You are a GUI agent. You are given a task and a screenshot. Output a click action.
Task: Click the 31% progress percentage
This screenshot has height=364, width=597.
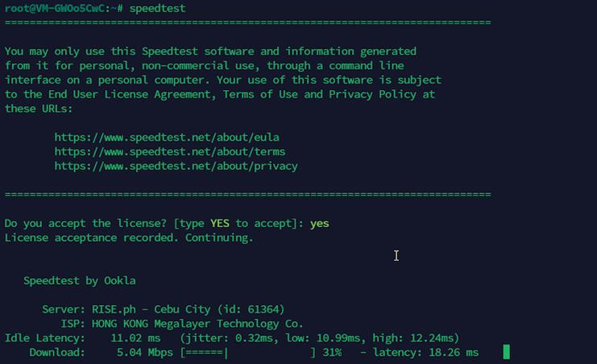pos(332,353)
